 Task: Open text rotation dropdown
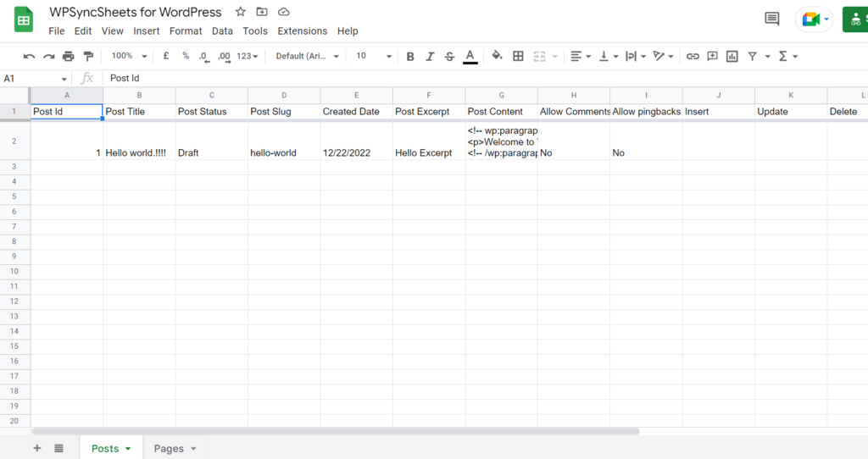pos(663,56)
